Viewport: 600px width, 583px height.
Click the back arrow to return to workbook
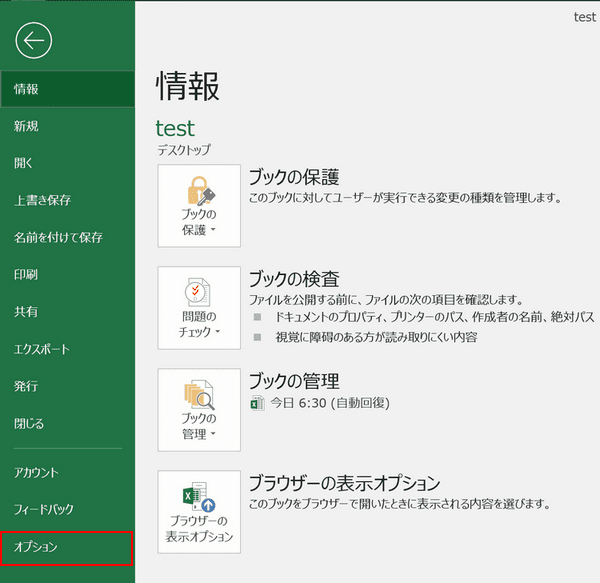pos(34,41)
